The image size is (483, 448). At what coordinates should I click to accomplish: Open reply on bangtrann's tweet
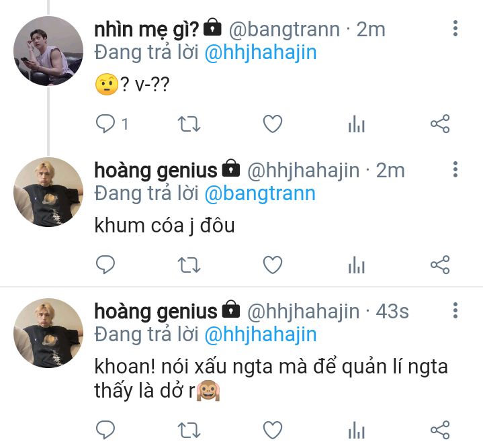[x=105, y=124]
